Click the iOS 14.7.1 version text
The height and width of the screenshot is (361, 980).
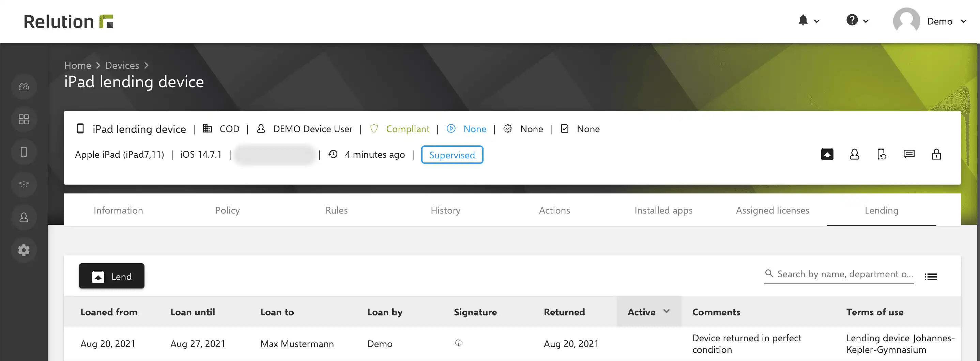pos(200,154)
